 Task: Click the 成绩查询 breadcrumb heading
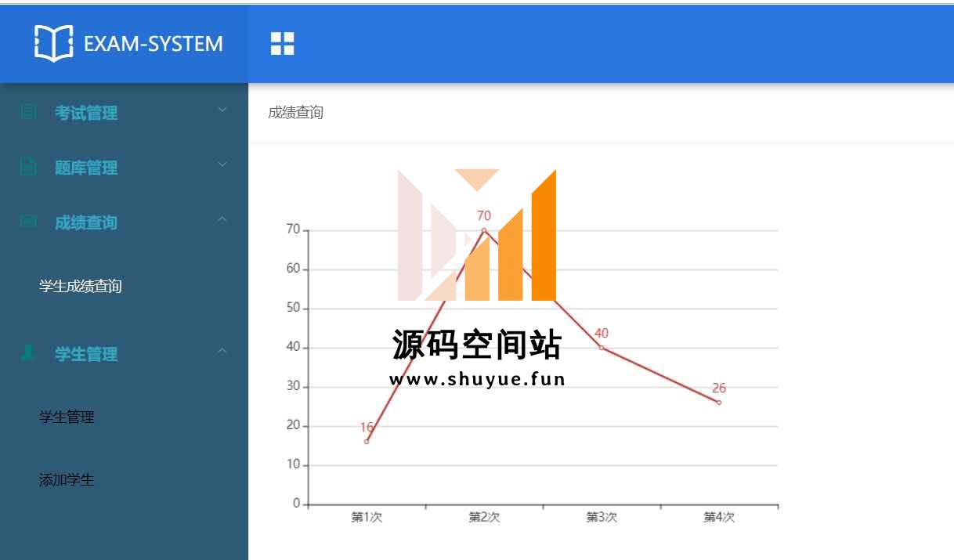point(295,112)
